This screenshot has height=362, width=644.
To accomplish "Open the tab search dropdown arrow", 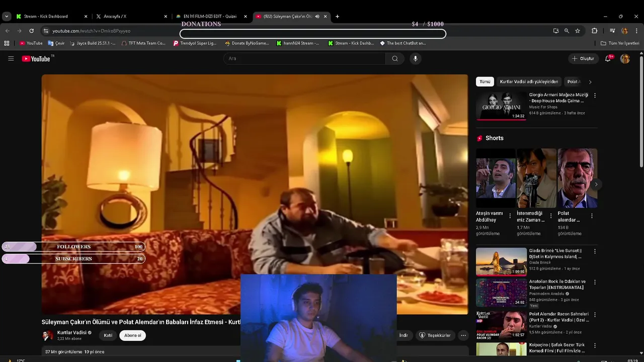I will [x=7, y=17].
